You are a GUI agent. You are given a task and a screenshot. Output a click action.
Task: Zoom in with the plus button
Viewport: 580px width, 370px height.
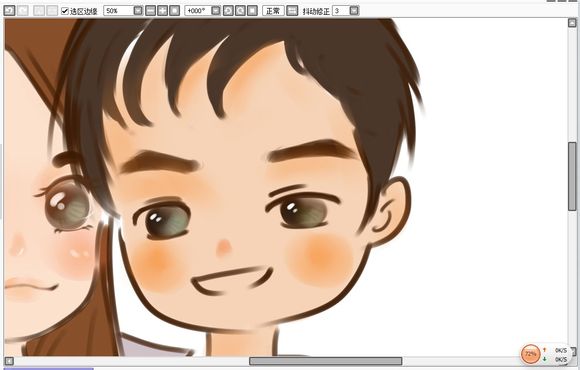click(x=162, y=11)
